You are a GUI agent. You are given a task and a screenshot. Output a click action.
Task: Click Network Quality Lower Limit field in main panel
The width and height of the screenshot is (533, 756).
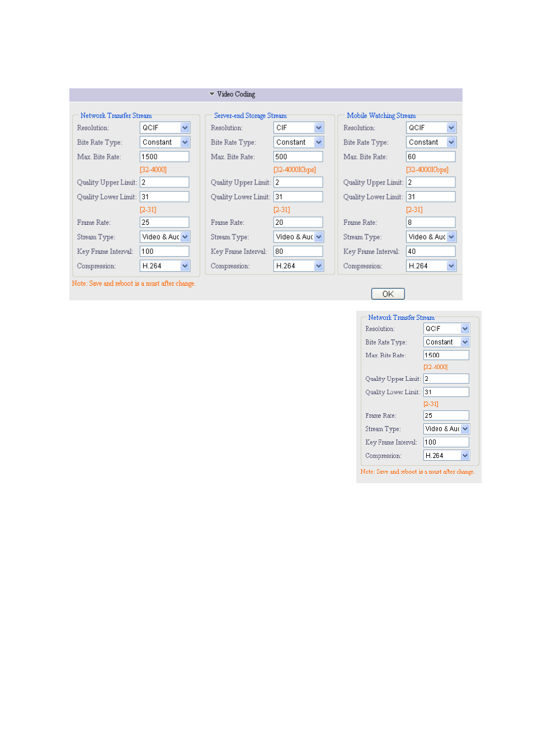164,197
